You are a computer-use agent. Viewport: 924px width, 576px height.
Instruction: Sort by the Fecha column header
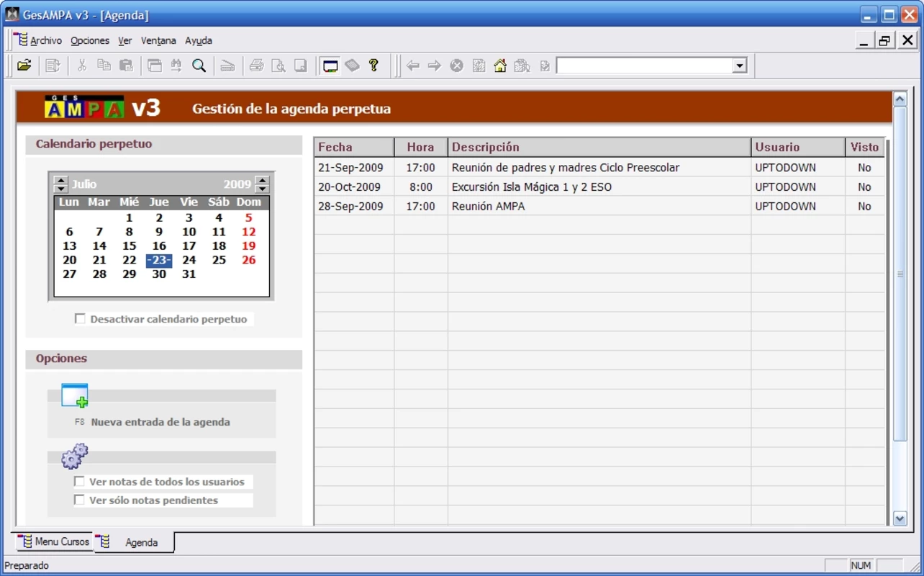(x=354, y=147)
